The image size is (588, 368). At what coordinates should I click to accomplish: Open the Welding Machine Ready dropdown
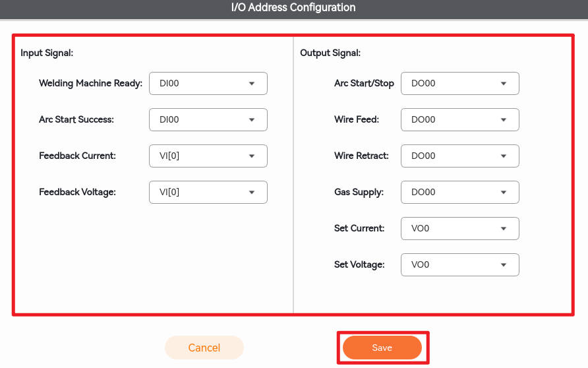coord(208,84)
